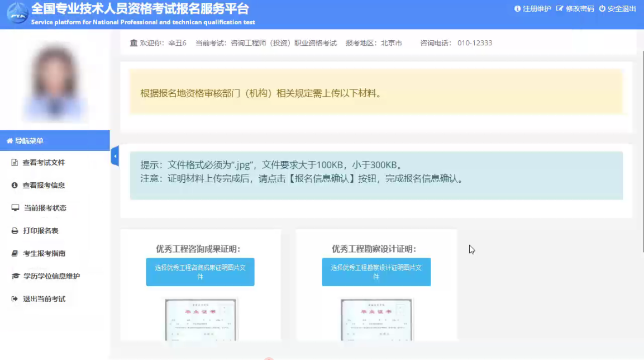Click 选择优秀工程勘察设计证明图片文件 button
The image size is (644, 360).
[376, 272]
